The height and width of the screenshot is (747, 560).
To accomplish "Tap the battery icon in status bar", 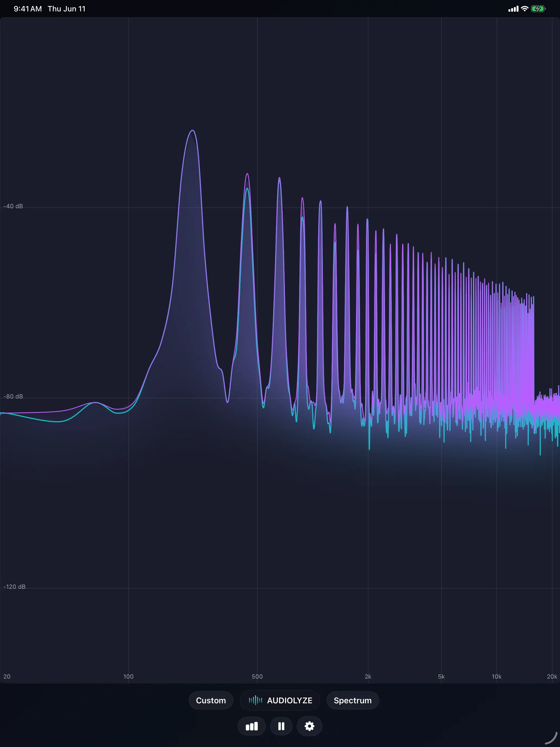I will coord(538,9).
